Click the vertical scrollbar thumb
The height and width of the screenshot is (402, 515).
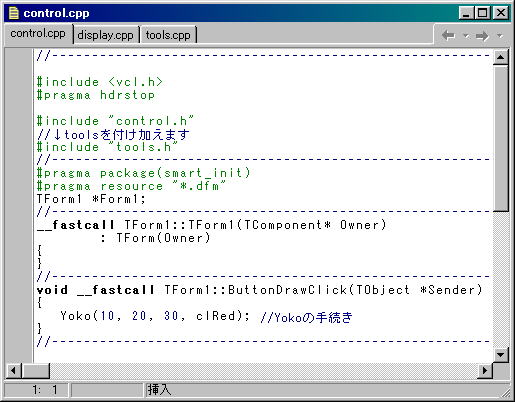(x=500, y=138)
